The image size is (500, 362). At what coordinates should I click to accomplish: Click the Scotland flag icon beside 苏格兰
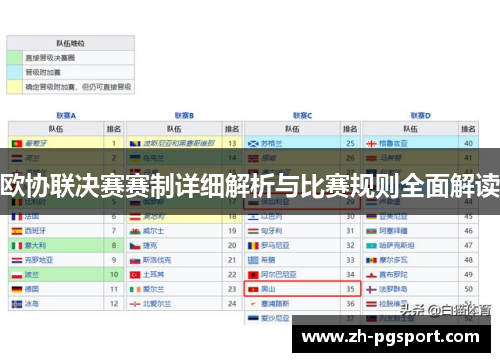253,144
